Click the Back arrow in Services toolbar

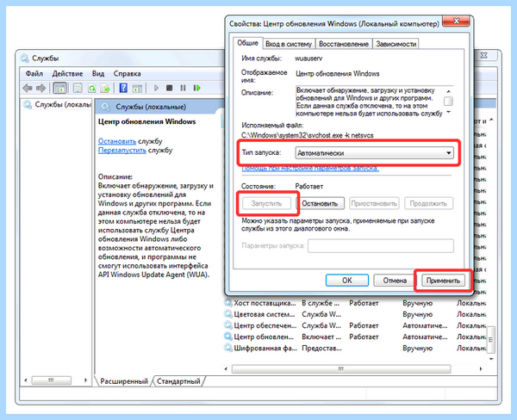(28, 89)
